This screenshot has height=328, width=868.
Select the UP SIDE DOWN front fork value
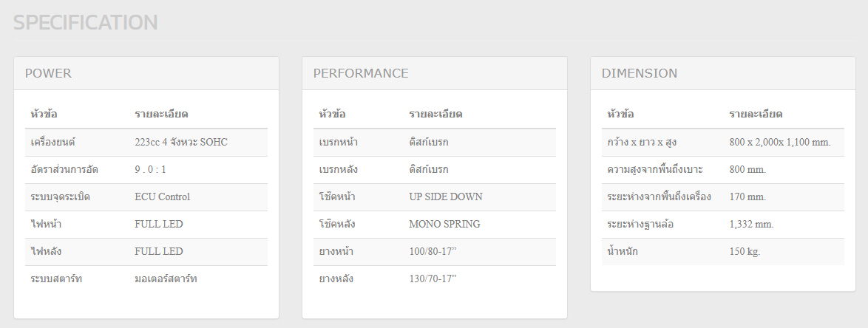[x=445, y=197]
